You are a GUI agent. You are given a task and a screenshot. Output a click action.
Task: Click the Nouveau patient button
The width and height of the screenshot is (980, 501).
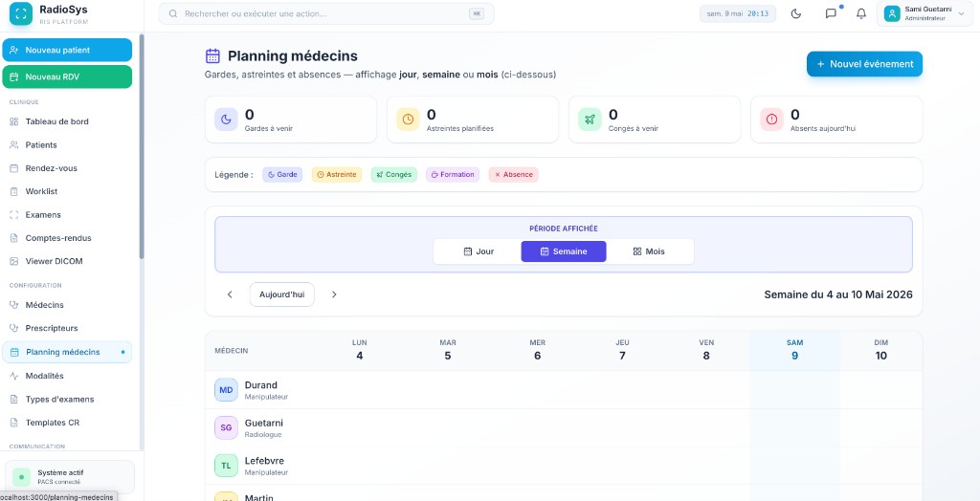click(68, 50)
